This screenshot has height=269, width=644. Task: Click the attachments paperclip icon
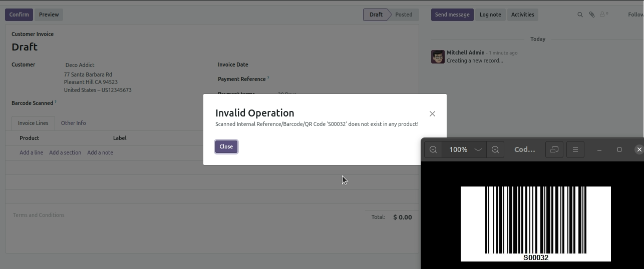point(591,14)
